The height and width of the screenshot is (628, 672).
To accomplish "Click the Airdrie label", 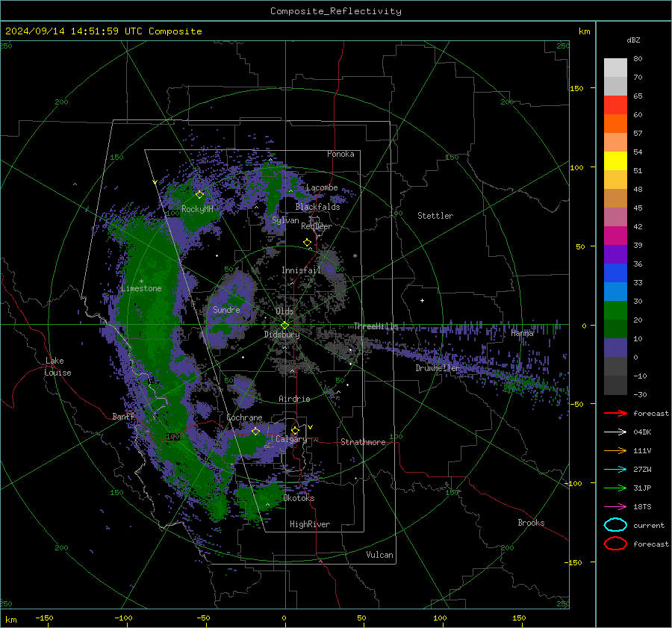I will point(294,399).
